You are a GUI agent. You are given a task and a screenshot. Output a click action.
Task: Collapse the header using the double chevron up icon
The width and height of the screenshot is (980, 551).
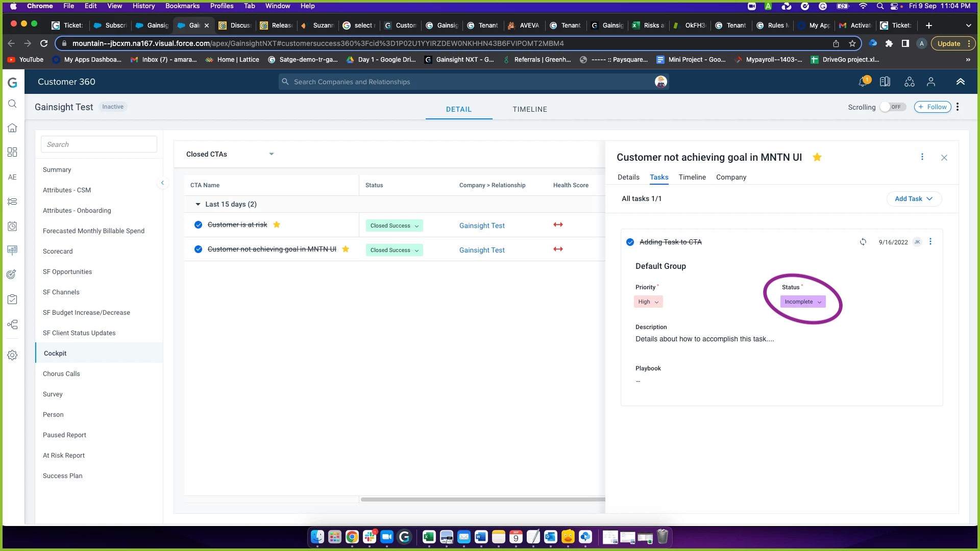click(960, 82)
